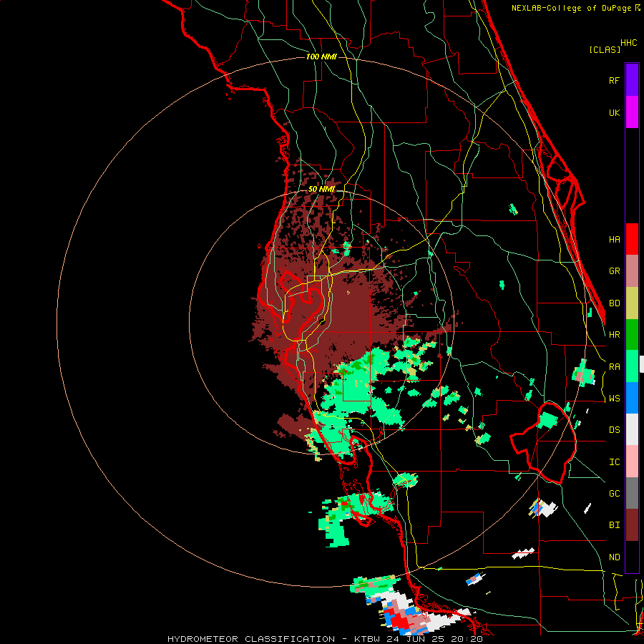Click the 'UK' legend label
Viewport: 644px width, 644px height.
614,112
